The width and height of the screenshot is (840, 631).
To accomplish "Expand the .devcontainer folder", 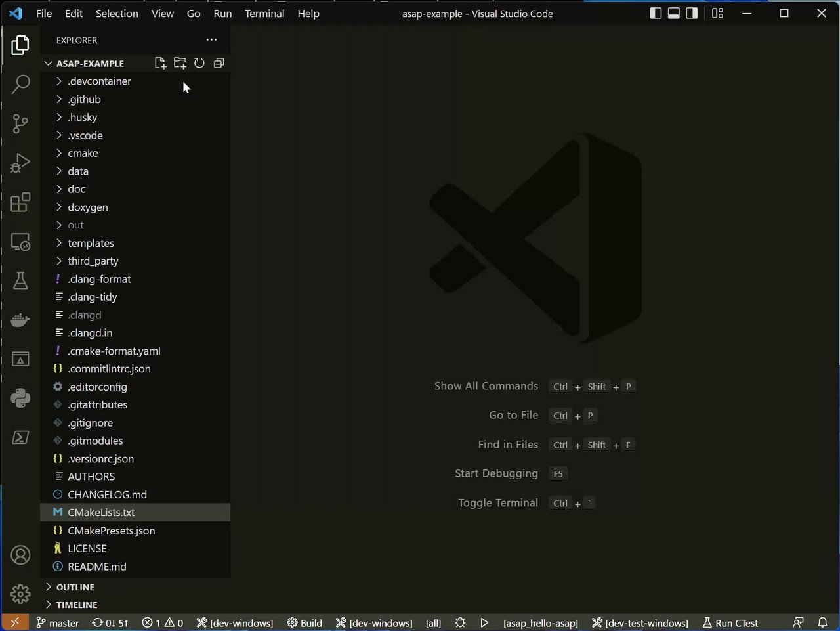I will pyautogui.click(x=135, y=81).
